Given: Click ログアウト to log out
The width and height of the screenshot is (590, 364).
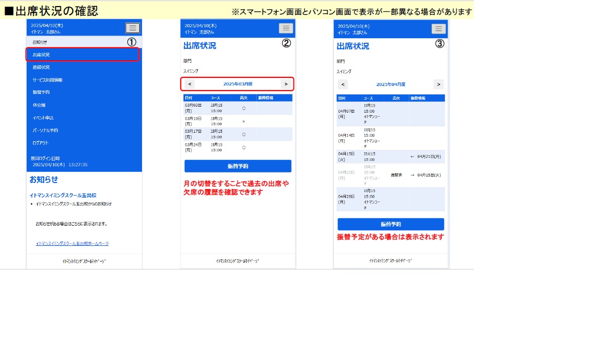Looking at the screenshot, I should [x=41, y=143].
